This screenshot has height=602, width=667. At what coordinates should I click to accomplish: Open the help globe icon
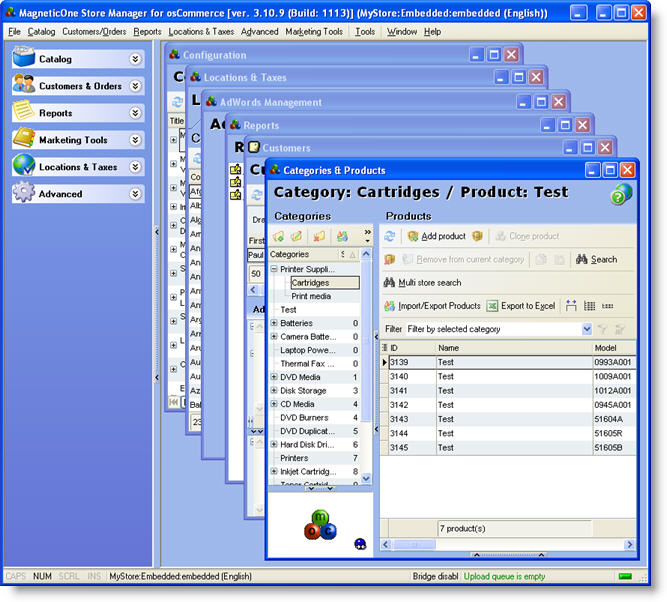621,194
